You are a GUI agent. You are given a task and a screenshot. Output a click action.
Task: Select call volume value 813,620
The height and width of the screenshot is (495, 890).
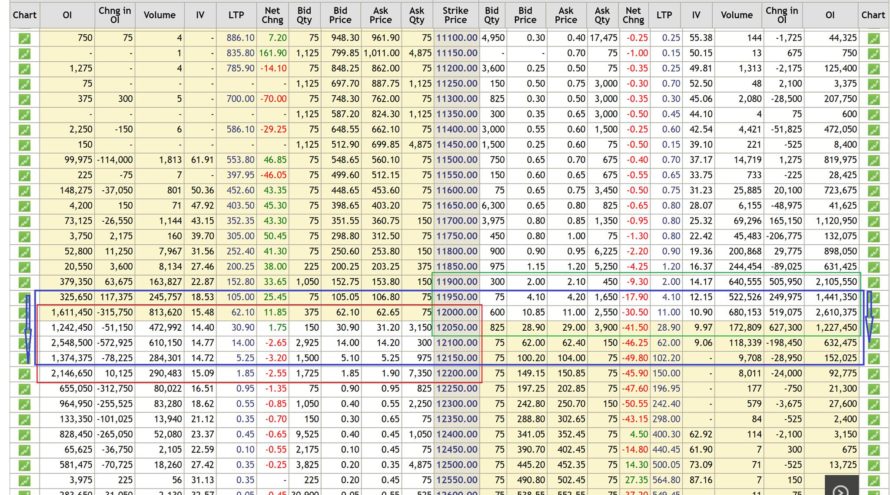click(165, 312)
